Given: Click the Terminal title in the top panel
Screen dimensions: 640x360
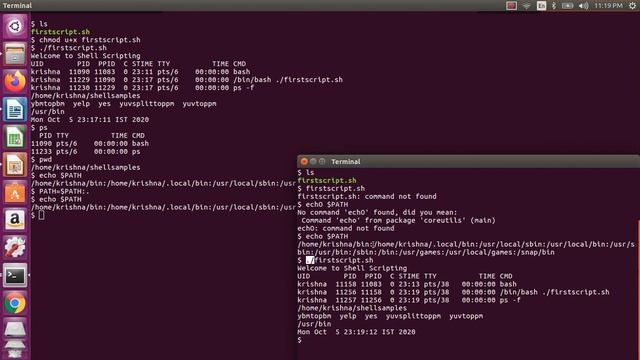Looking at the screenshot, I should click(x=17, y=6).
